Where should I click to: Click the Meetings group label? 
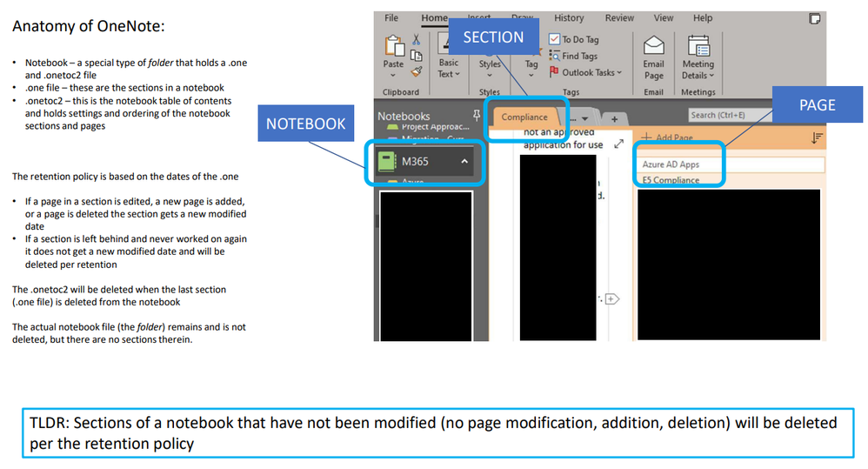coord(698,92)
